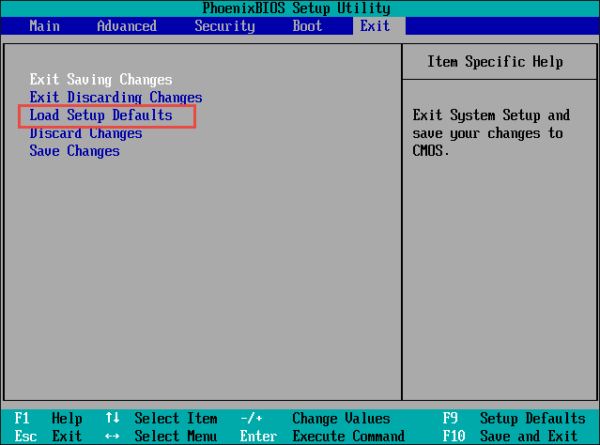
Task: Click the Discard Changes option
Action: point(86,133)
